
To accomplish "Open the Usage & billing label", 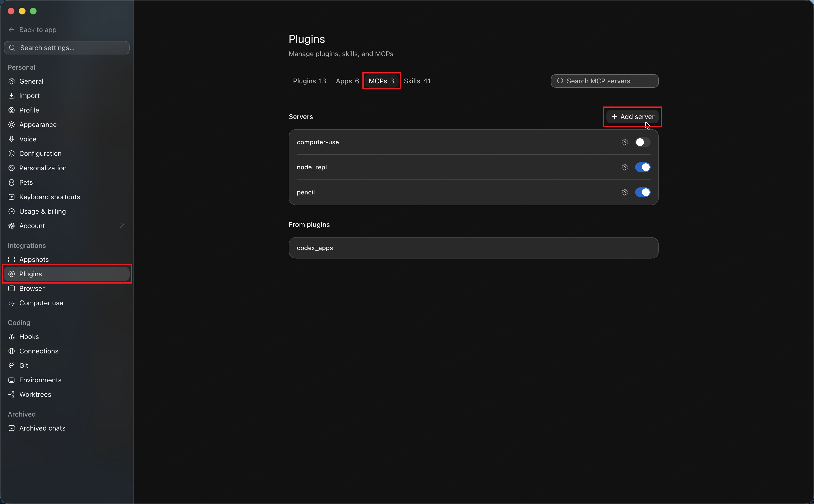I will pyautogui.click(x=43, y=211).
